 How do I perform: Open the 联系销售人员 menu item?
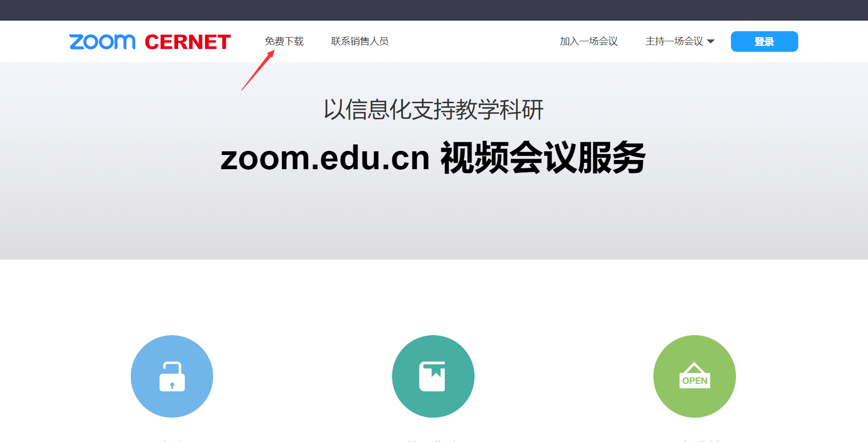pyautogui.click(x=360, y=41)
